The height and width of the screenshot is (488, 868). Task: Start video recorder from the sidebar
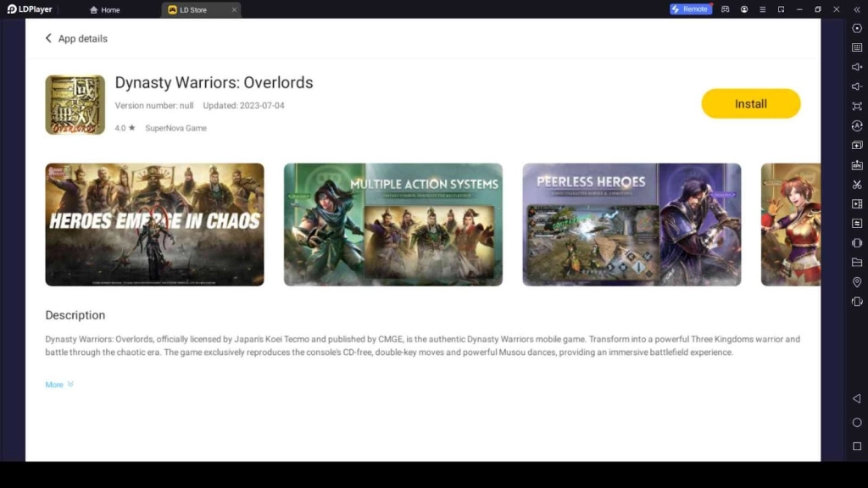857,203
